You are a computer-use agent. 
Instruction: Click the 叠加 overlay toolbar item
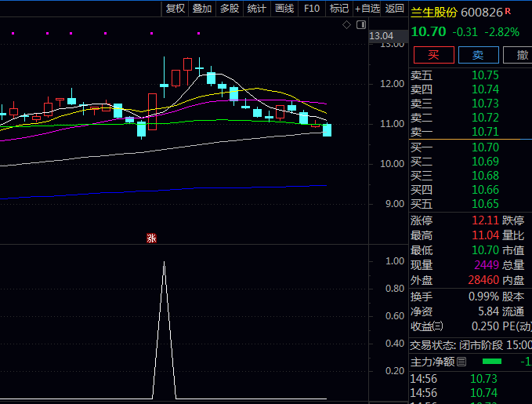point(202,9)
